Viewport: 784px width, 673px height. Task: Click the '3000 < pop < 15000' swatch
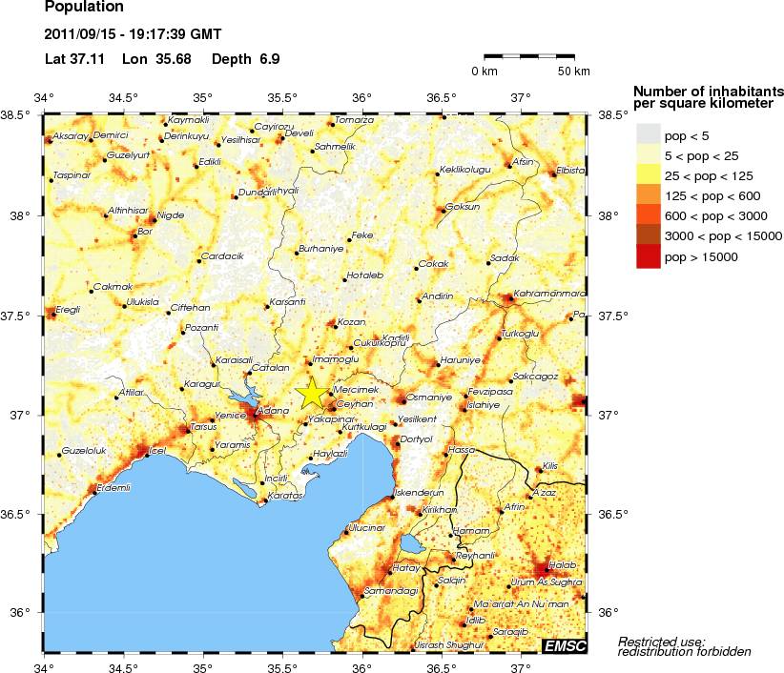coord(649,236)
